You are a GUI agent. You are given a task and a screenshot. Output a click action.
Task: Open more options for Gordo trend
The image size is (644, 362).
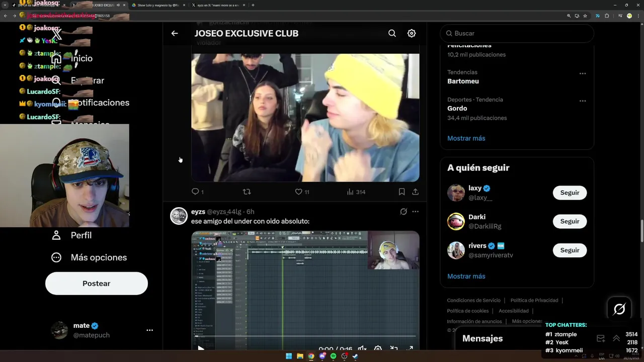[x=583, y=101]
